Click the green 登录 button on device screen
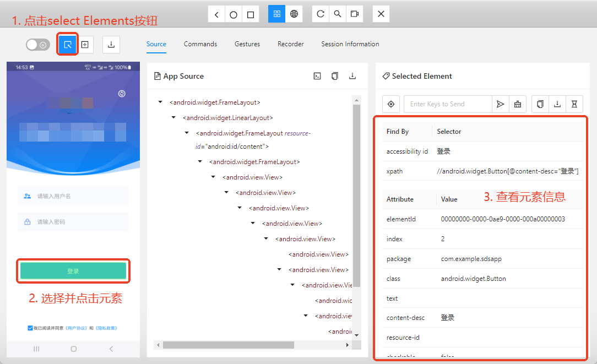The height and width of the screenshot is (364, 597). click(73, 271)
